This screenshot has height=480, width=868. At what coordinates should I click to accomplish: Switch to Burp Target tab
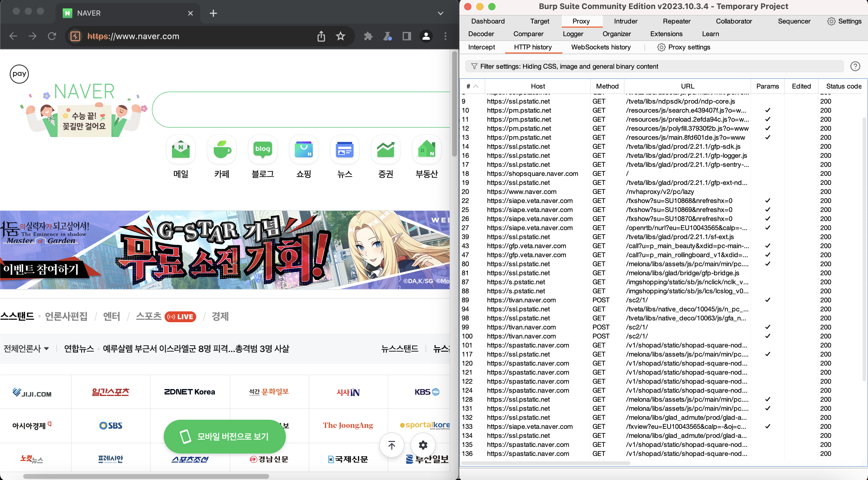[x=539, y=21]
